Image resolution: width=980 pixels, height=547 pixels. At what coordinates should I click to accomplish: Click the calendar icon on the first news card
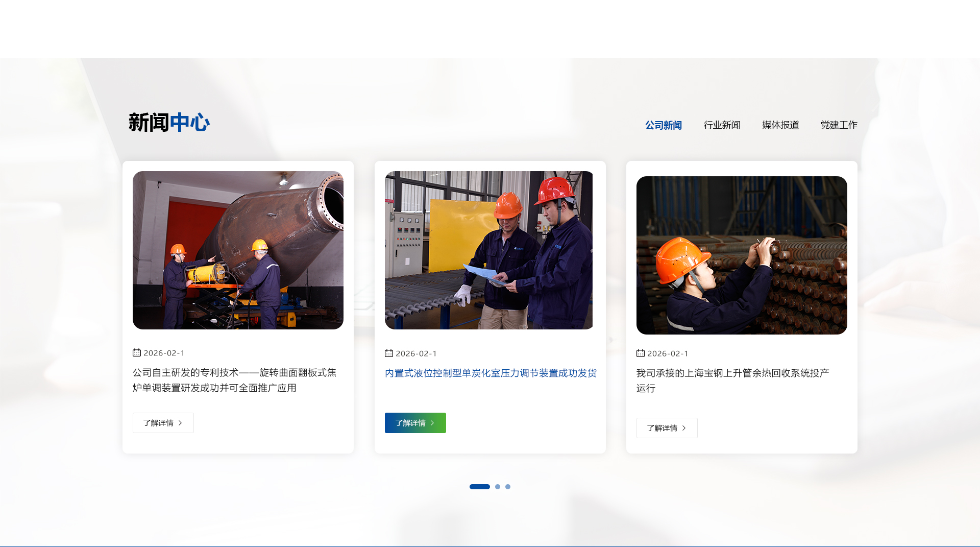[x=137, y=353]
